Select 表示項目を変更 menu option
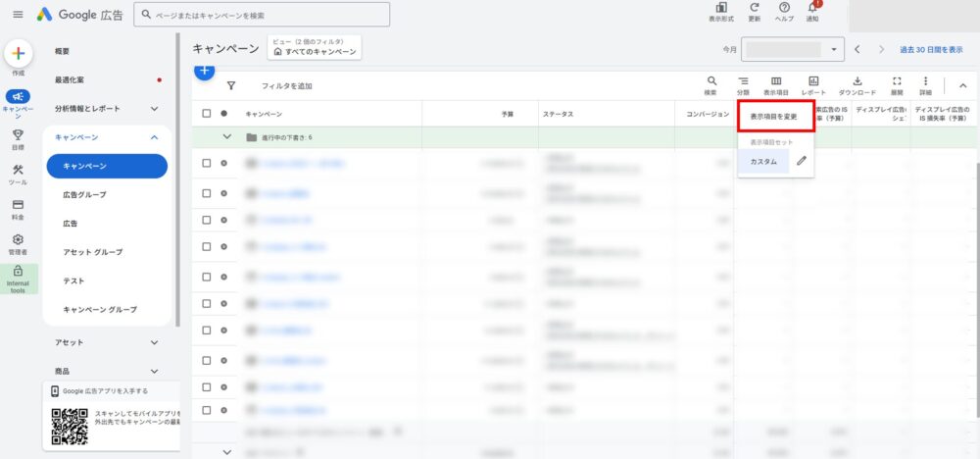This screenshot has height=459, width=980. pyautogui.click(x=774, y=117)
